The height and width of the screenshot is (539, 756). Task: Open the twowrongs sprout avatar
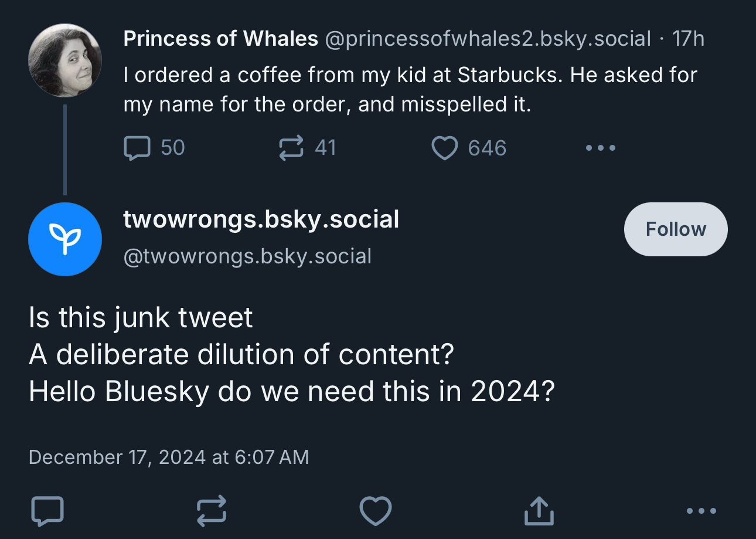[x=64, y=239]
